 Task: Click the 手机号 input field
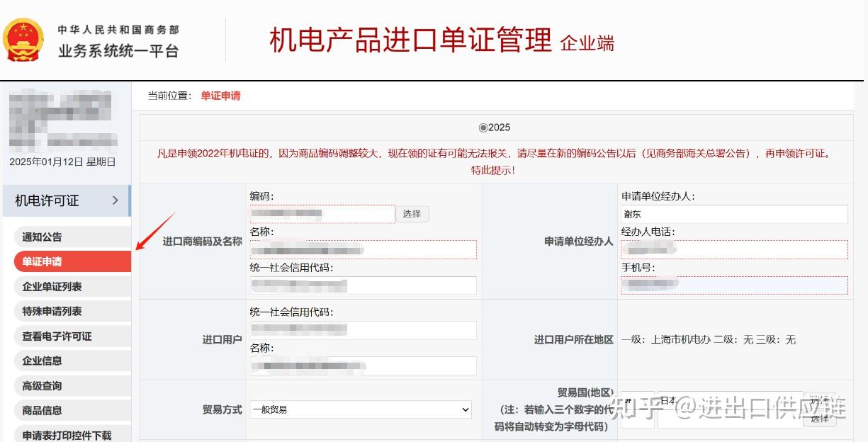tap(733, 284)
